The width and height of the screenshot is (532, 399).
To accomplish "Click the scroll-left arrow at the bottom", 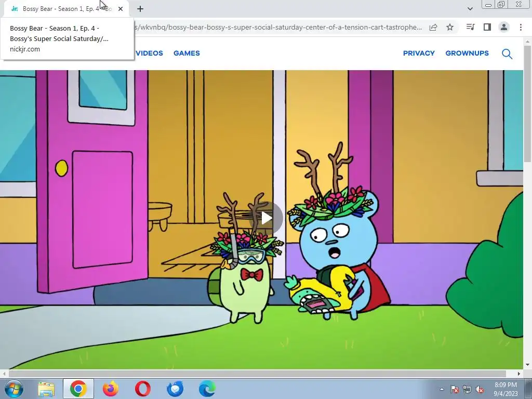I will 4,374.
